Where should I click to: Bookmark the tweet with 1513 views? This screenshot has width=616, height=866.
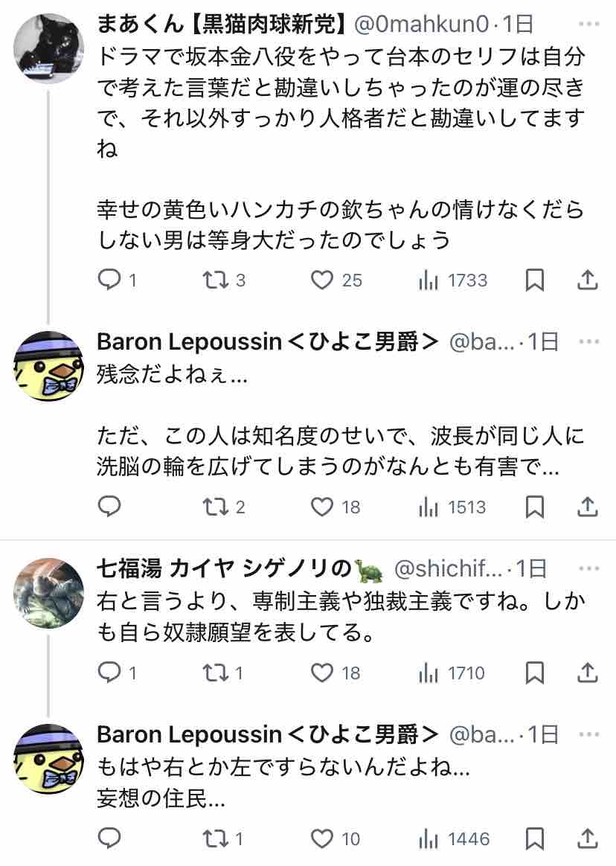pos(535,507)
